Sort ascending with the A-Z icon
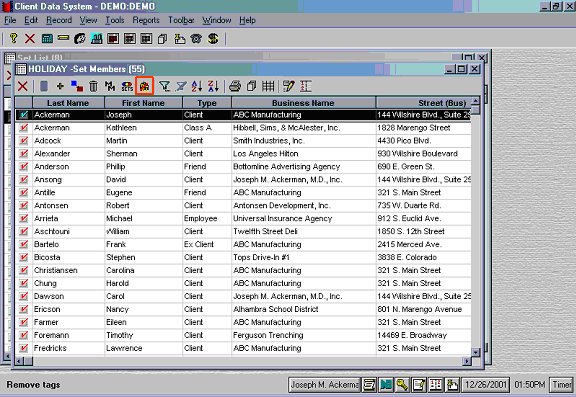576x397 pixels. (x=197, y=86)
